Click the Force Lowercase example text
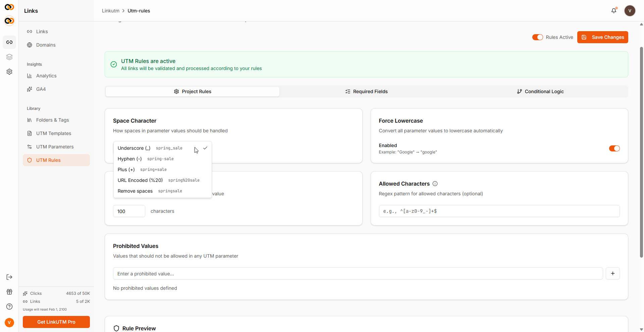644x332 pixels. coord(408,152)
